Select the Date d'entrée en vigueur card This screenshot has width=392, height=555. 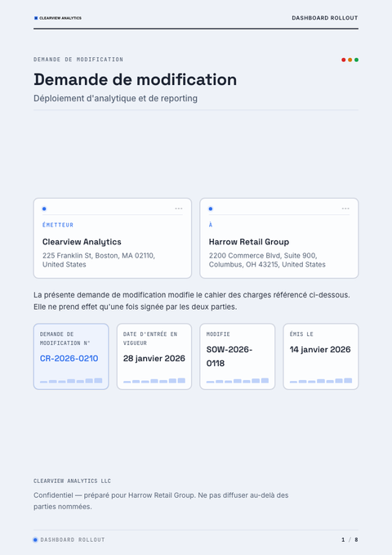[x=154, y=356]
